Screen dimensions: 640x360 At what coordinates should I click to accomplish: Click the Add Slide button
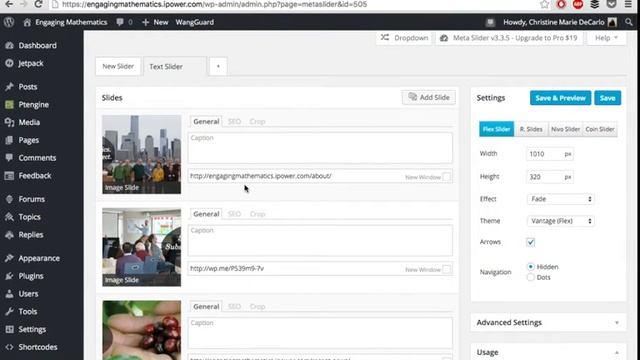(429, 97)
